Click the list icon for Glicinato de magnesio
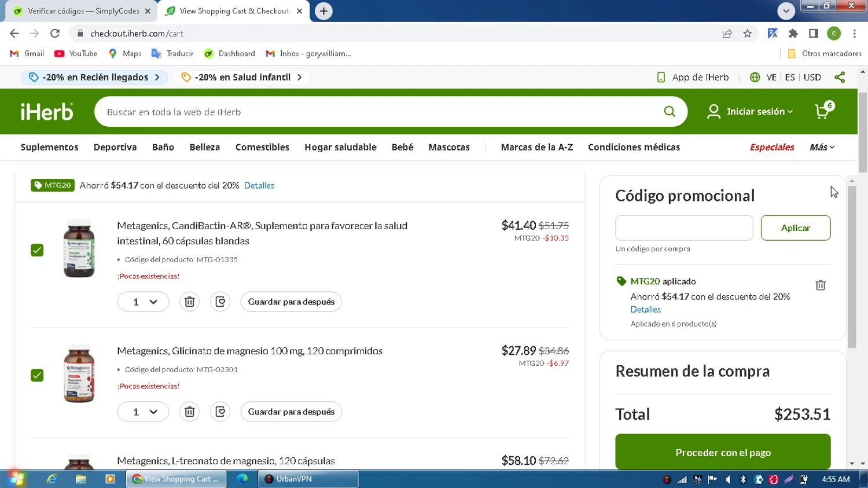This screenshot has height=488, width=868. tap(220, 412)
